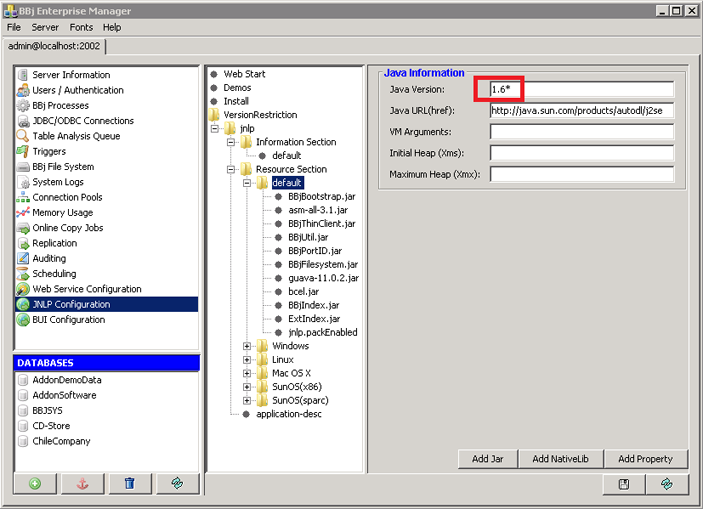Click the save disk button
This screenshot has width=703, height=509.
pyautogui.click(x=624, y=484)
